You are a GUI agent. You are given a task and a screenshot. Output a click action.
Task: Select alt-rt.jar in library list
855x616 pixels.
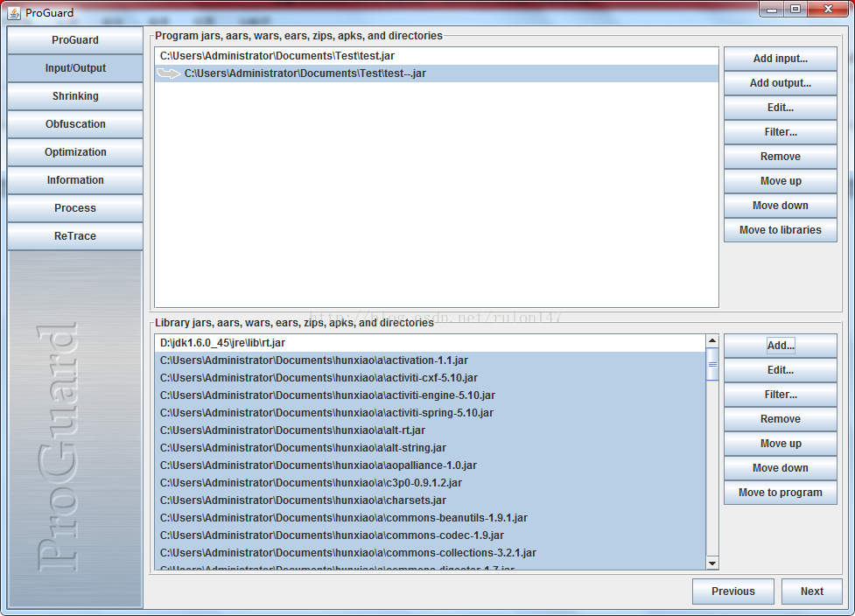(431, 430)
